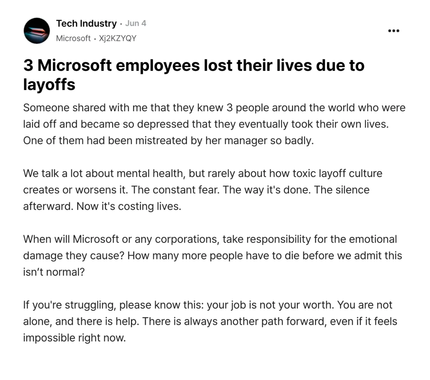This screenshot has width=430, height=380.
Task: Click the sentence Now it's costing lives
Action: coord(129,206)
